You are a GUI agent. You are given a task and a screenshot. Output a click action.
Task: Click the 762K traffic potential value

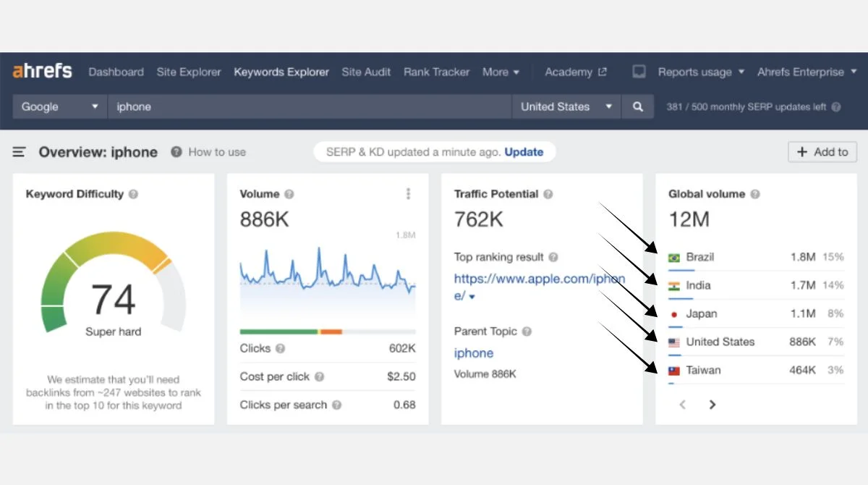coord(478,219)
